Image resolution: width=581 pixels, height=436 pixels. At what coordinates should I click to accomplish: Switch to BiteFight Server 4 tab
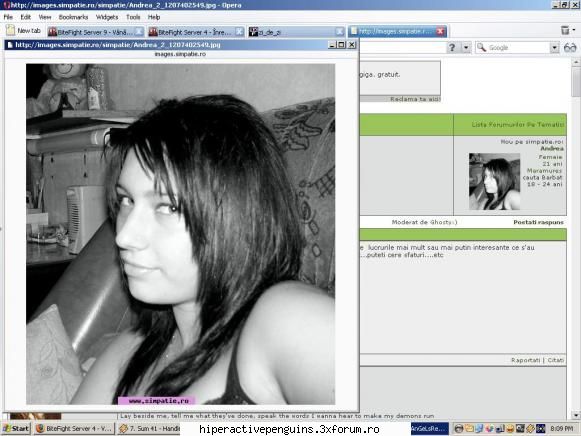point(196,32)
